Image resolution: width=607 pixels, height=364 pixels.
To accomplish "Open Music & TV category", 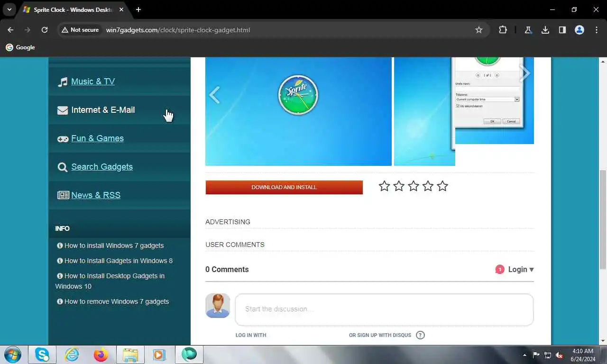I will point(93,82).
